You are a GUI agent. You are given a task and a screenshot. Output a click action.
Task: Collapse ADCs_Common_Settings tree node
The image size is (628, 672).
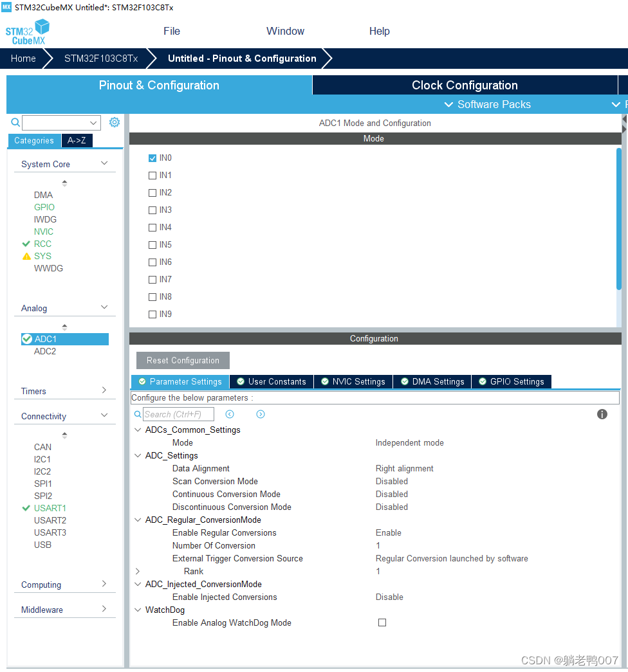[x=138, y=430]
